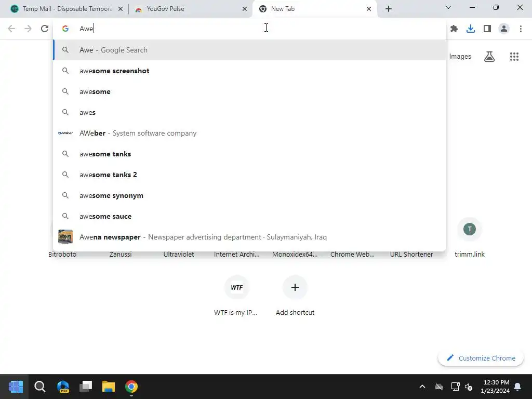Open the Extensions puzzle icon
Viewport: 532px width, 399px height.
click(x=454, y=29)
